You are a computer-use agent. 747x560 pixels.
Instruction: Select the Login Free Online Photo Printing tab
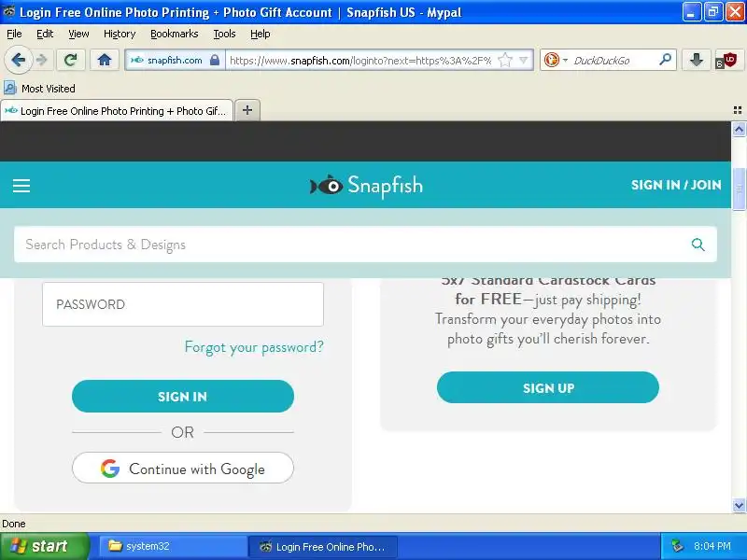(x=117, y=110)
